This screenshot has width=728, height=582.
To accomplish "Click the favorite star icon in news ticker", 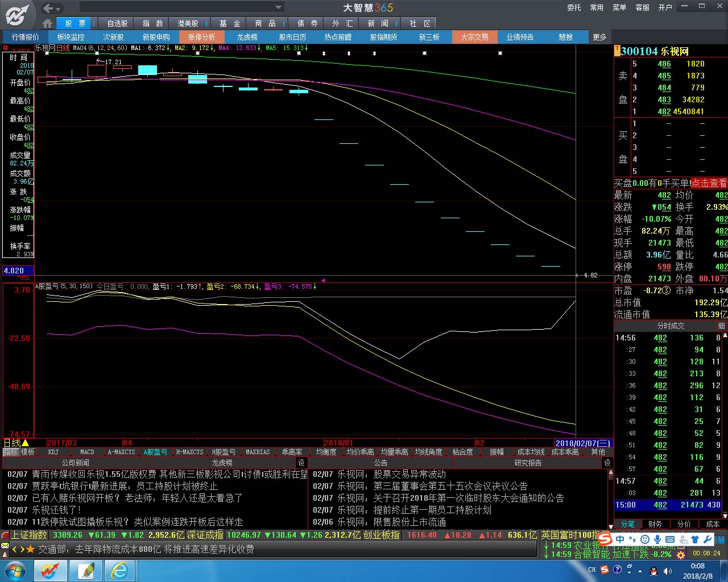I will (30, 550).
